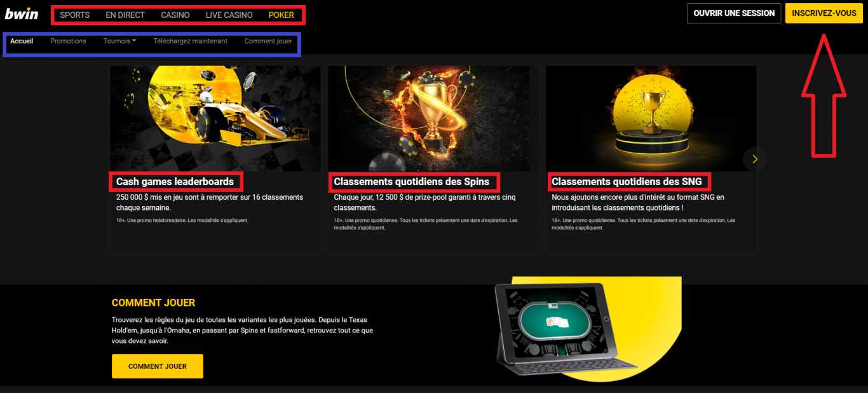Click the bwin logo
The height and width of the screenshot is (393, 868).
[x=22, y=13]
